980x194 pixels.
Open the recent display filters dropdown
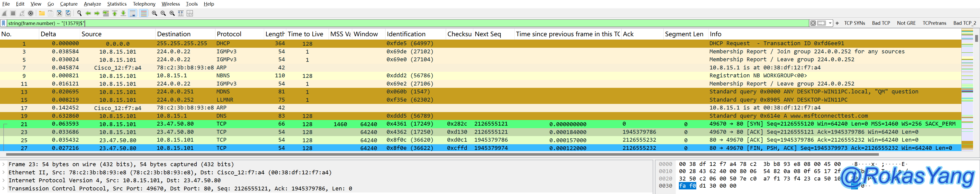click(x=830, y=23)
